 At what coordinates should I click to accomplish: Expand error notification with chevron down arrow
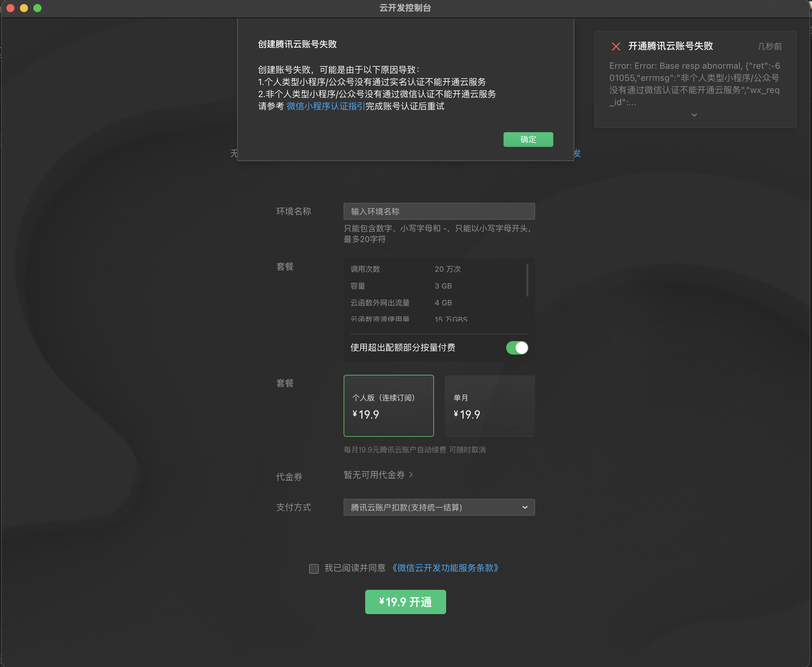click(694, 115)
